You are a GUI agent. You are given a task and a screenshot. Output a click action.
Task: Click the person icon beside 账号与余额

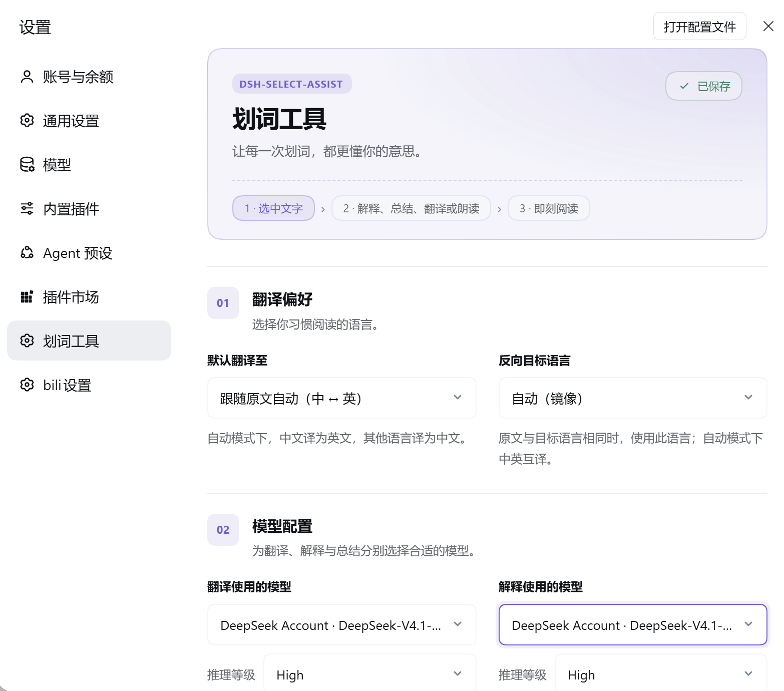(27, 77)
